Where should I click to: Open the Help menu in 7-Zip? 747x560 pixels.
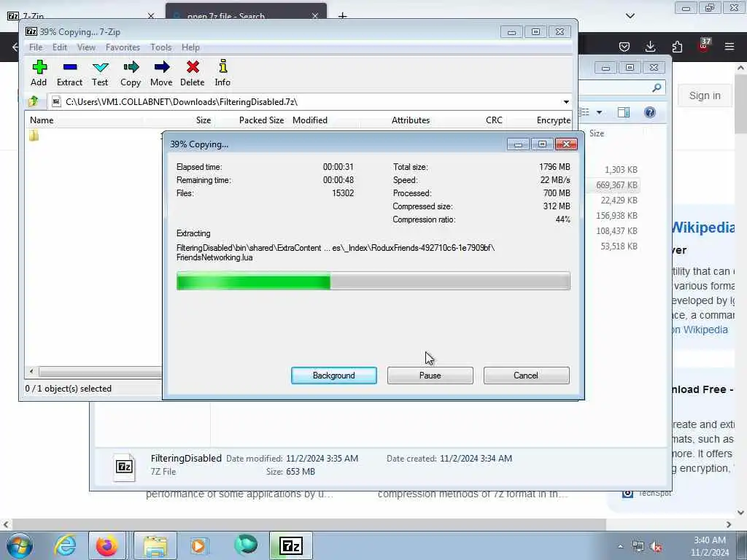pyautogui.click(x=190, y=47)
